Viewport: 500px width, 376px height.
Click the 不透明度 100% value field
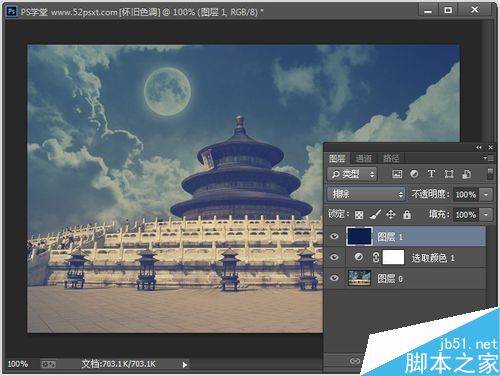(x=466, y=194)
